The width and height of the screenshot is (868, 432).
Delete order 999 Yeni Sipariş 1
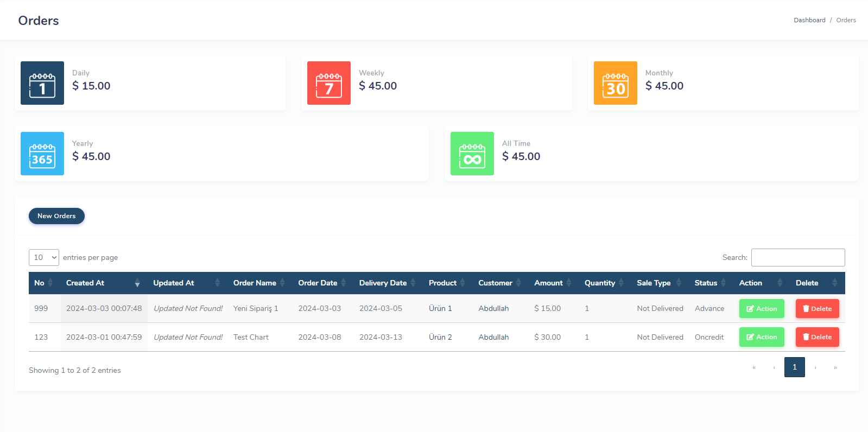[817, 309]
